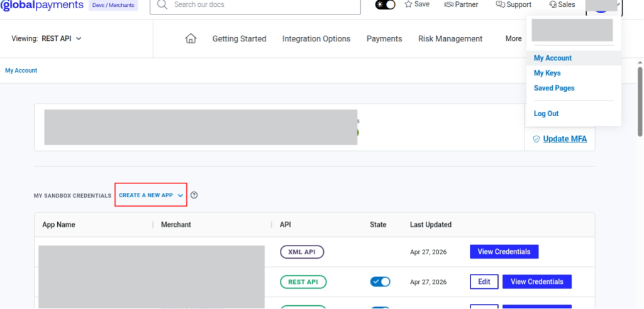Click the State column header
The width and height of the screenshot is (644, 309).
[x=378, y=224]
